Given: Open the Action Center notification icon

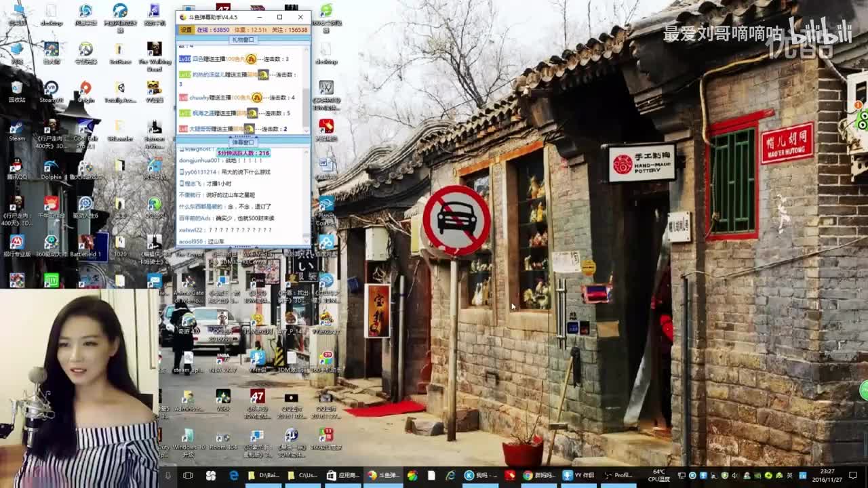Looking at the screenshot, I should pos(854,476).
